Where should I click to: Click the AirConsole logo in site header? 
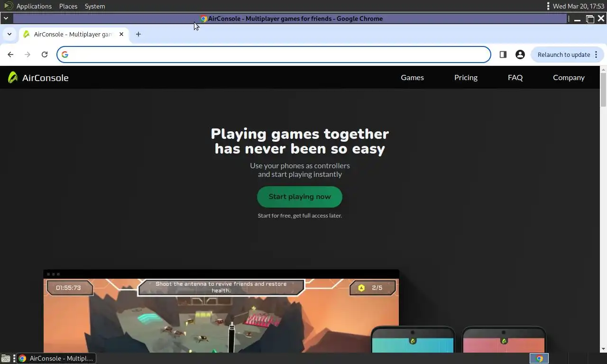point(38,77)
